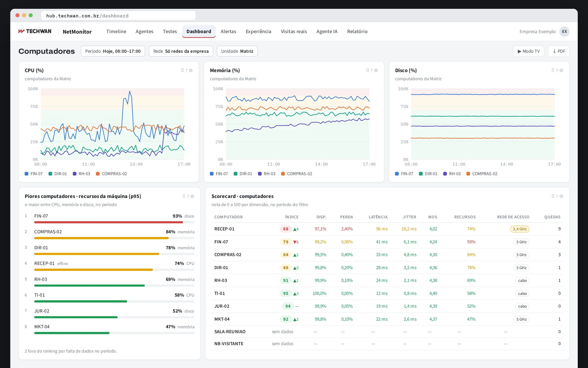Toggle RH-03 series in Memória chart legend
The image size is (588, 368).
click(x=267, y=174)
